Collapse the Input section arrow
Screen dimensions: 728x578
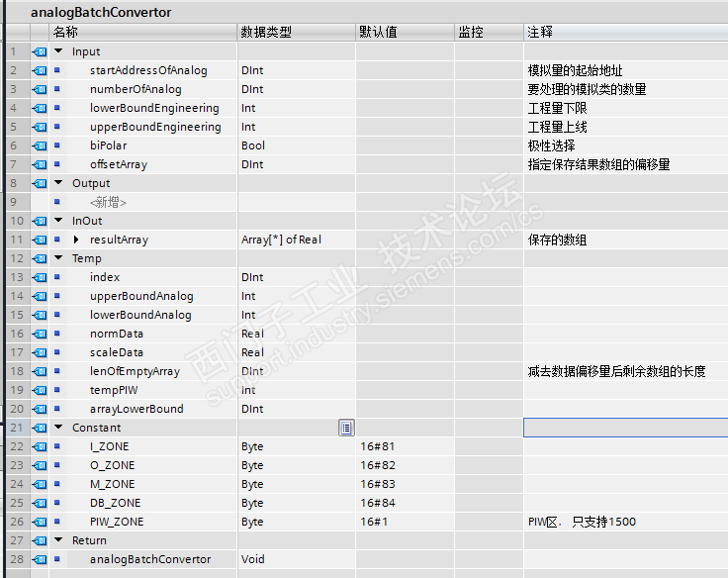(x=58, y=51)
